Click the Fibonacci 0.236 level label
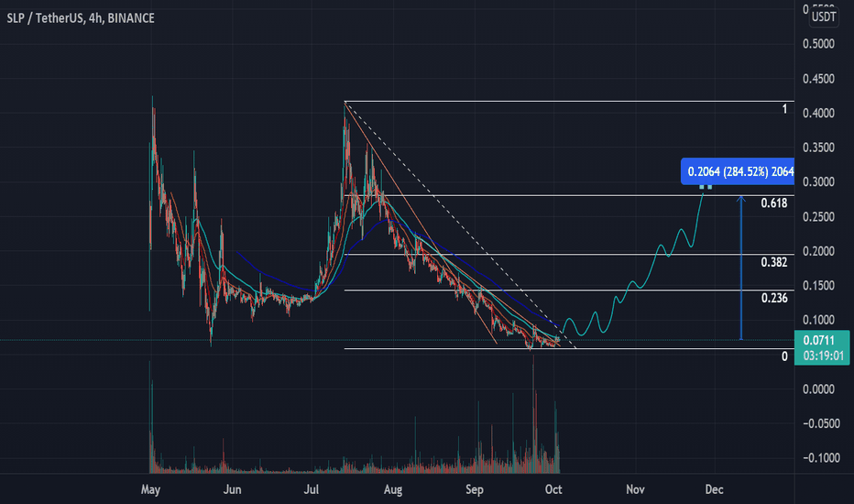The height and width of the screenshot is (504, 854). [774, 298]
